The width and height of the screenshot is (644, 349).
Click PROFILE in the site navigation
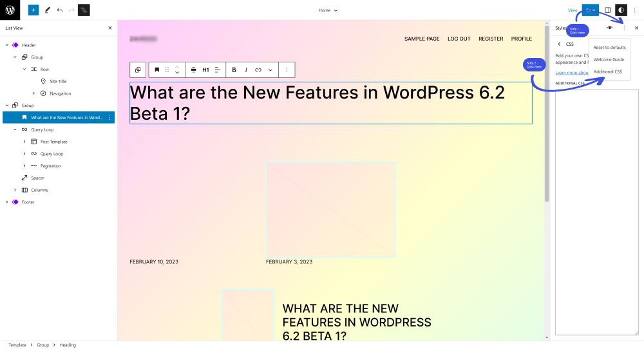[x=521, y=39]
